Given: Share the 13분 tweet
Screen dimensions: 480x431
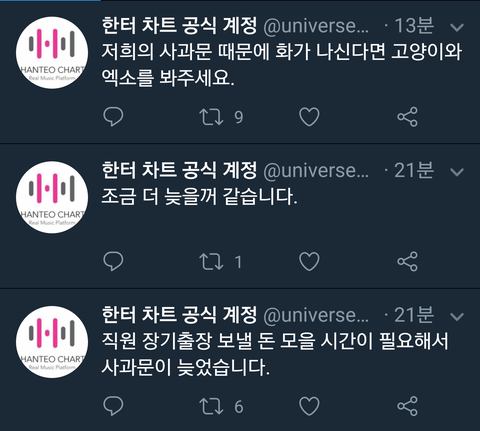Looking at the screenshot, I should pyautogui.click(x=407, y=117).
